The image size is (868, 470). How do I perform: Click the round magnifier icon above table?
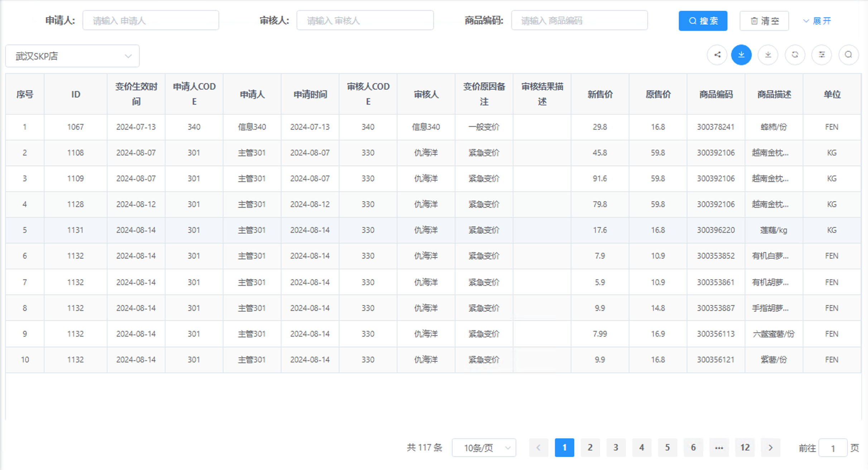[x=848, y=55]
